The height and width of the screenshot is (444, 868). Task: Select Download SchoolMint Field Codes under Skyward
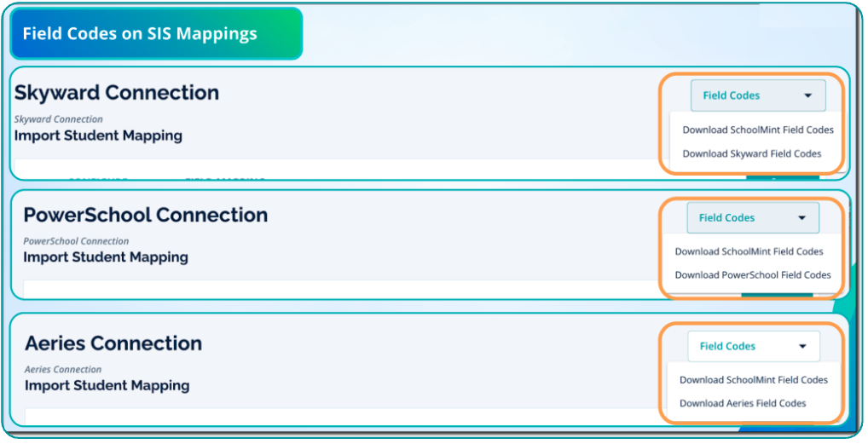pyautogui.click(x=758, y=130)
